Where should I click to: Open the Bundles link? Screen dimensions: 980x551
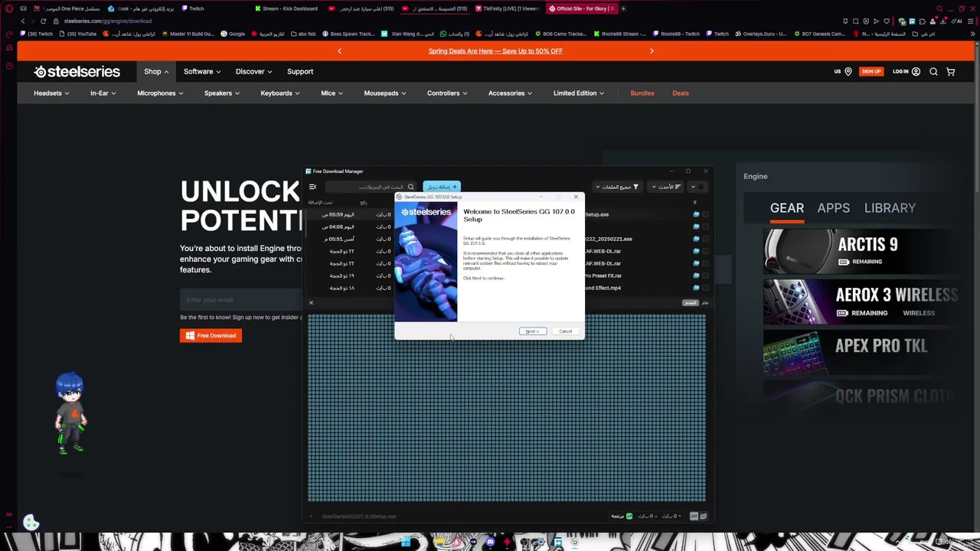[x=642, y=93]
